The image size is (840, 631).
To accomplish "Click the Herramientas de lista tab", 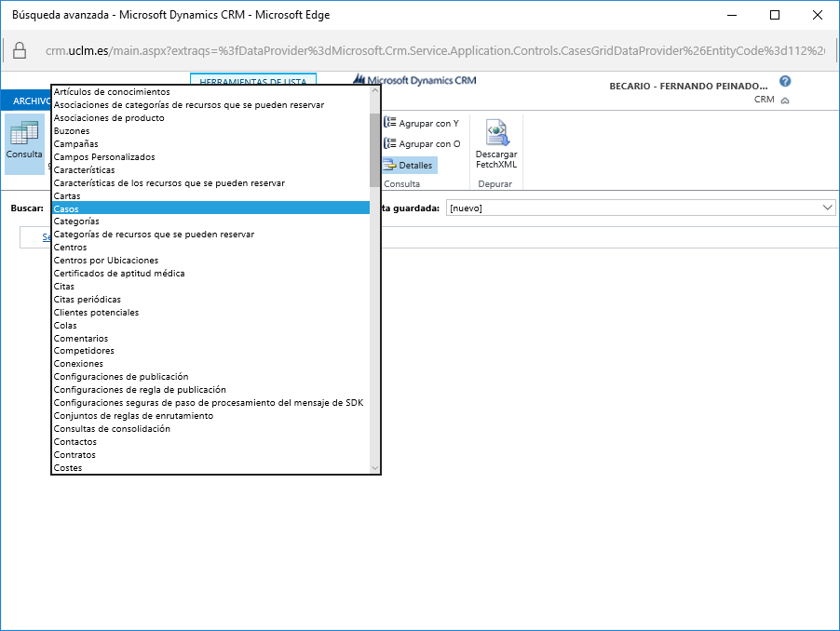I will point(252,82).
